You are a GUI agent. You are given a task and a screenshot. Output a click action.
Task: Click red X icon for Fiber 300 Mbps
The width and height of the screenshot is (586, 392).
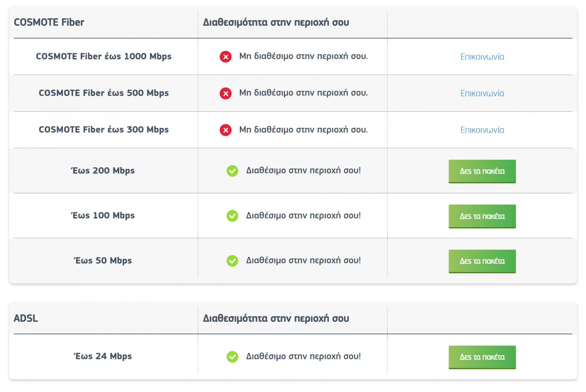click(225, 130)
